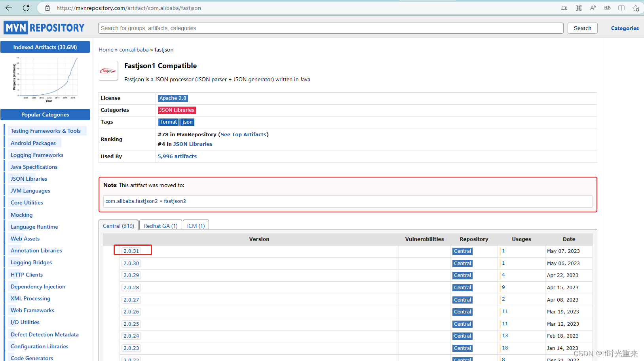Open JSON Libraries sidebar category
The height and width of the screenshot is (361, 644).
[29, 179]
